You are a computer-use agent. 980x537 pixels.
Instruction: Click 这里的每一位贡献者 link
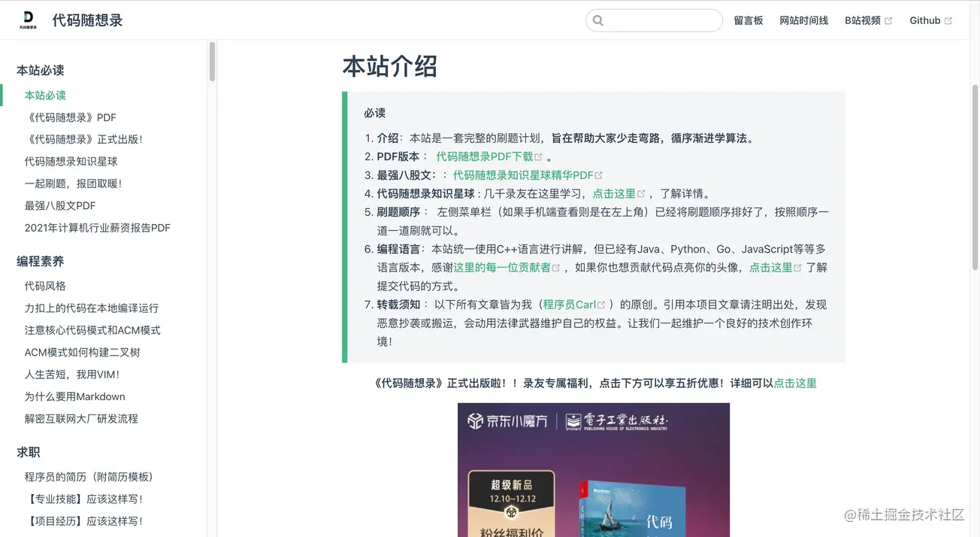pyautogui.click(x=501, y=267)
